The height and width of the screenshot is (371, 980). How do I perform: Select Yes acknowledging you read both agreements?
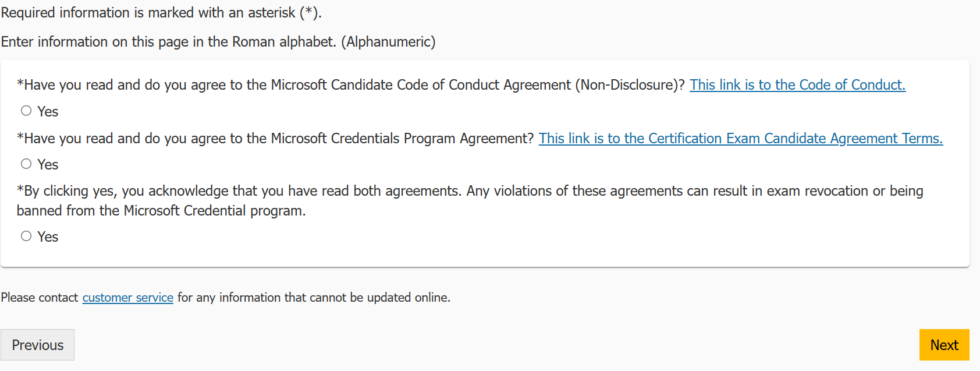coord(26,236)
